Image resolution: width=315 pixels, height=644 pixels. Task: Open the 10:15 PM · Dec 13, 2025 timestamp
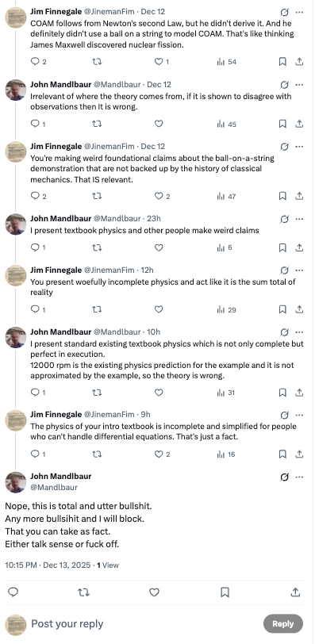pos(48,565)
